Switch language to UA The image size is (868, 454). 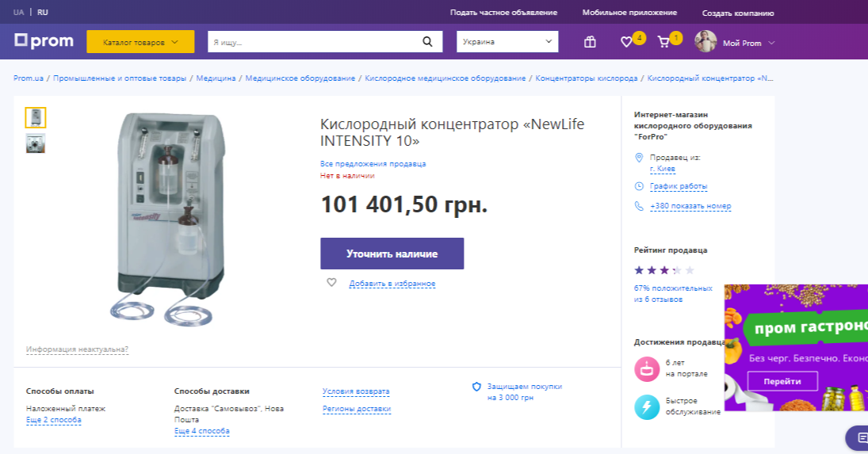(19, 12)
